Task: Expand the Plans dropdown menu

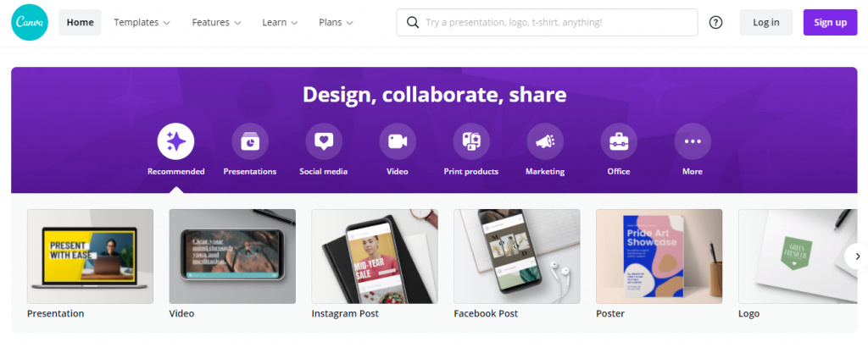Action: click(336, 23)
